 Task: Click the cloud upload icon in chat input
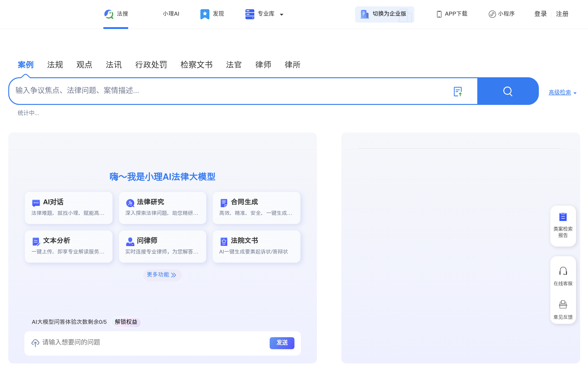click(x=35, y=343)
